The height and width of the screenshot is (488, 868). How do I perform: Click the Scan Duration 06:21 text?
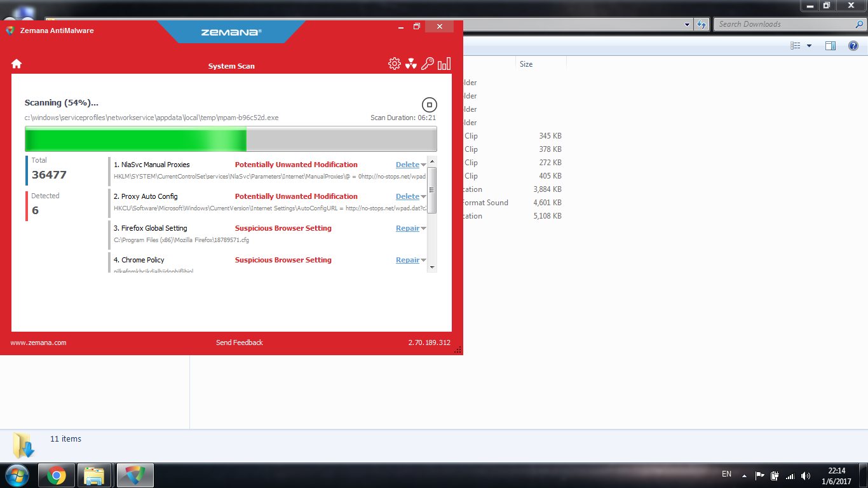[403, 118]
